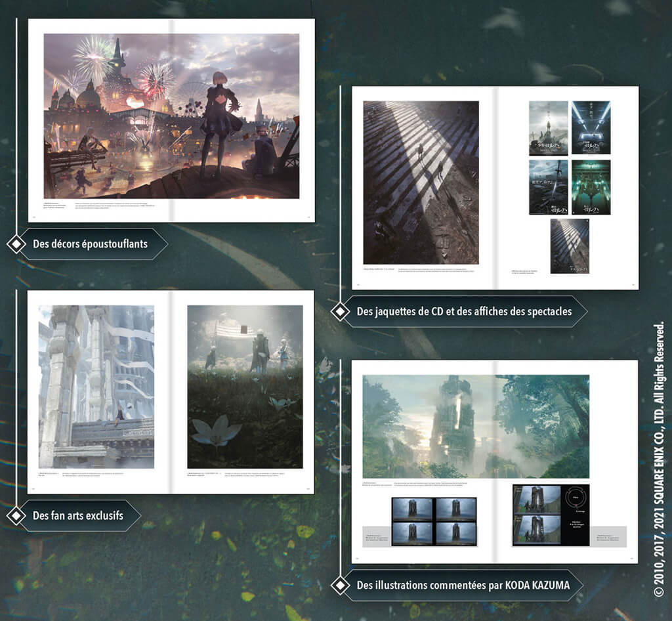Select the single bottom poster below the grid

(x=570, y=246)
